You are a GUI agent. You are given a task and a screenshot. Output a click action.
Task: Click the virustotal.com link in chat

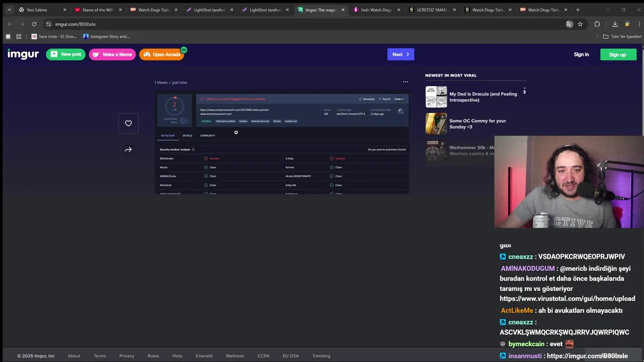point(567,299)
